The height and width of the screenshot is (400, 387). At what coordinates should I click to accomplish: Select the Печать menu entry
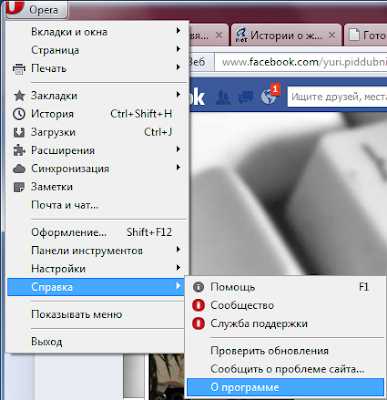tap(97, 69)
